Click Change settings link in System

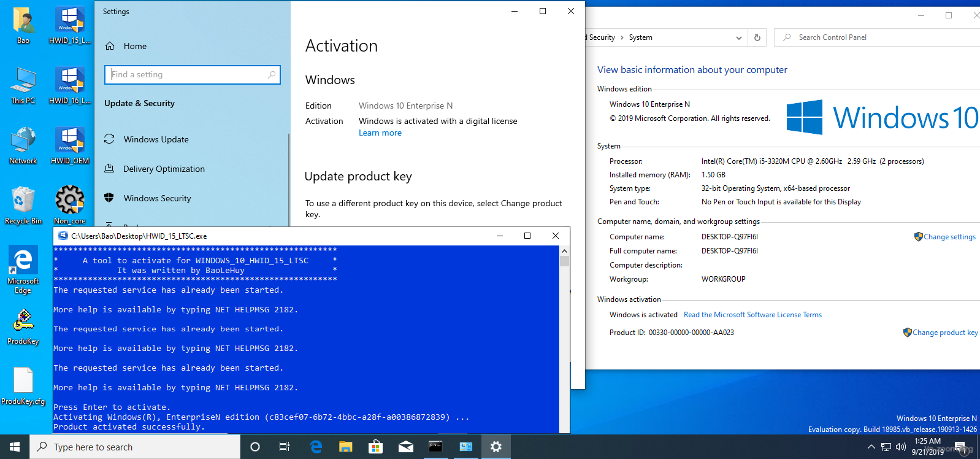pos(949,237)
